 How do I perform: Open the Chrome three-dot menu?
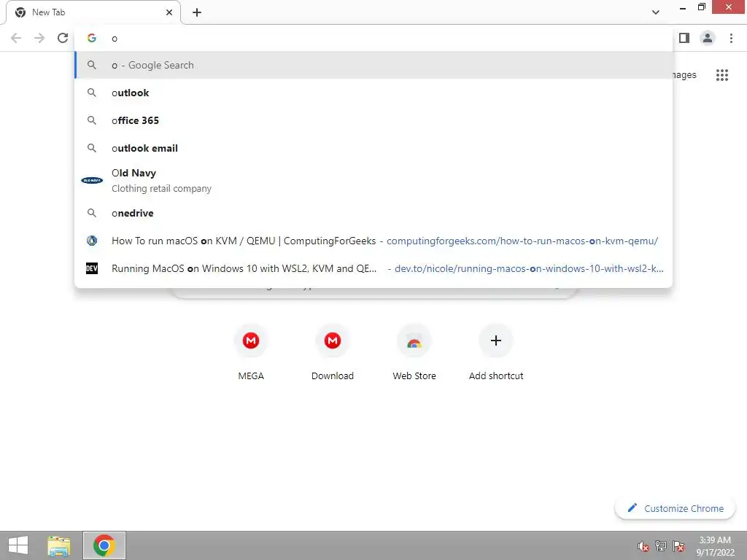pyautogui.click(x=731, y=38)
